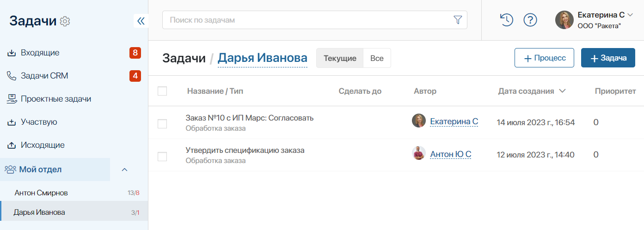Collapse the left sidebar panel
The height and width of the screenshot is (230, 644).
[141, 21]
